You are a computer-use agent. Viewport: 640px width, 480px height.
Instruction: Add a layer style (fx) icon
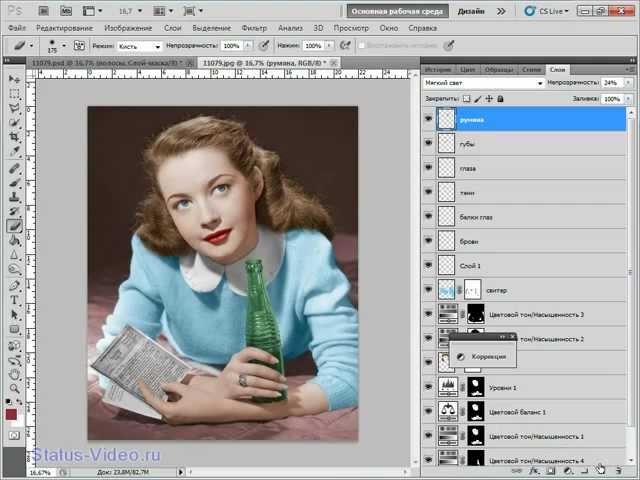coord(535,471)
